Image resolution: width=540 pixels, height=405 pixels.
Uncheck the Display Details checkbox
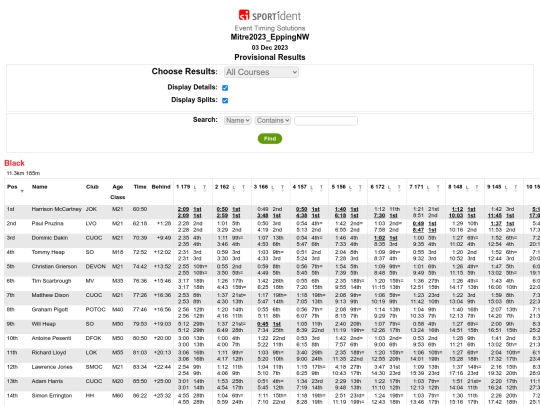coord(225,88)
